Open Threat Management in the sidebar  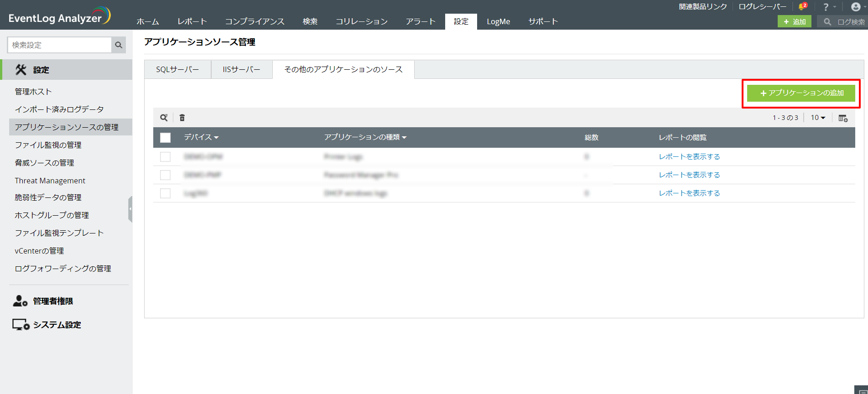[50, 181]
